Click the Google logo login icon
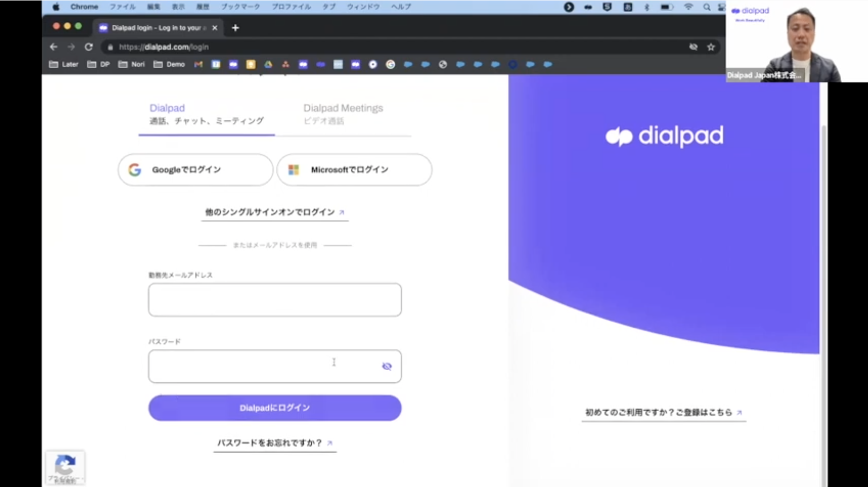Screen dimensions: 868x487 point(135,170)
